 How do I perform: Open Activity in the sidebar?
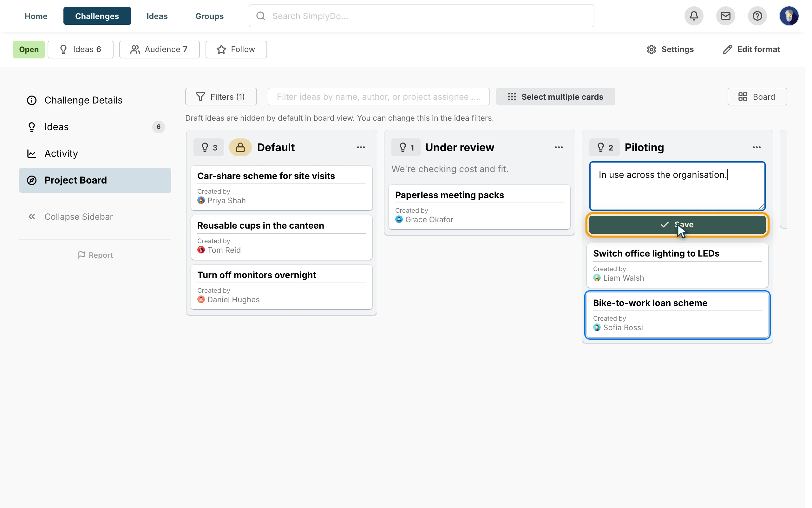[95, 154]
